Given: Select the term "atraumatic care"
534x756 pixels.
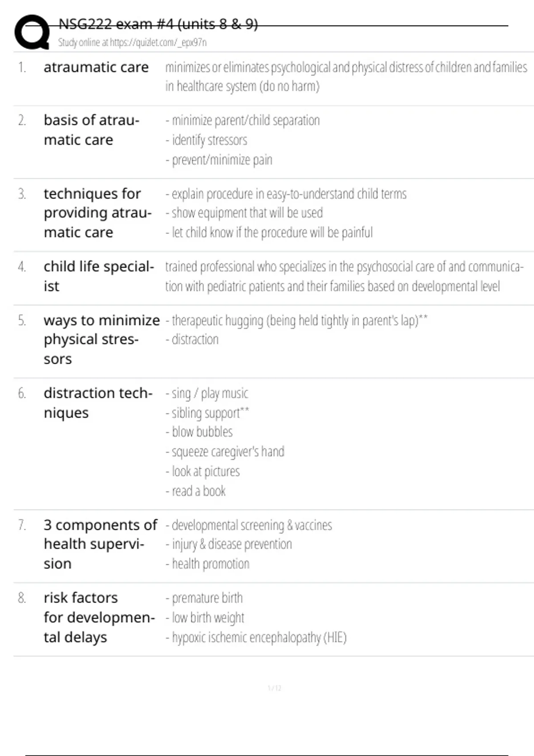Looking at the screenshot, I should click(x=96, y=67).
